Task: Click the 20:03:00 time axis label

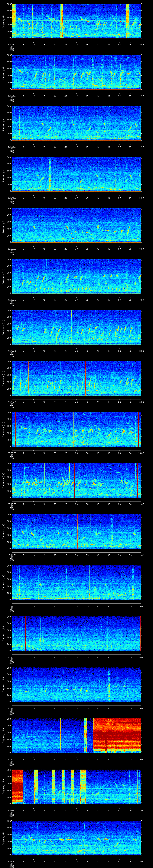Action: [x=12, y=146]
